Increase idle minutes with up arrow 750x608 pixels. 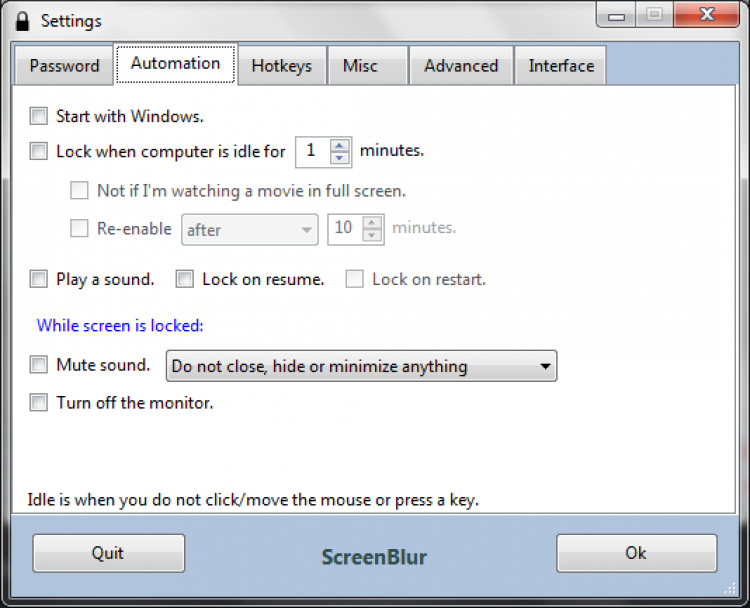[340, 146]
